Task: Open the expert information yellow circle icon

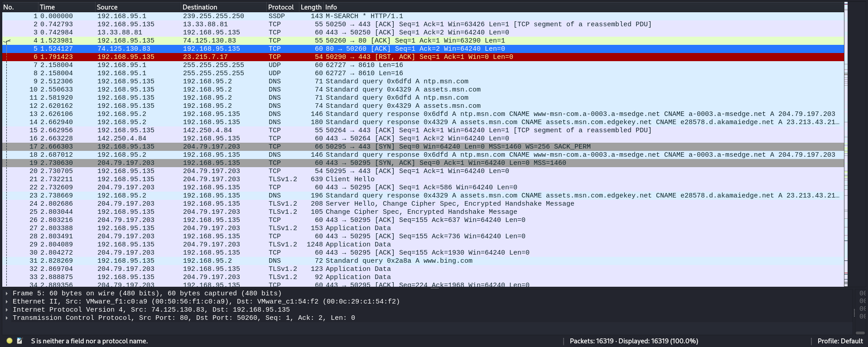Action: 10,341
